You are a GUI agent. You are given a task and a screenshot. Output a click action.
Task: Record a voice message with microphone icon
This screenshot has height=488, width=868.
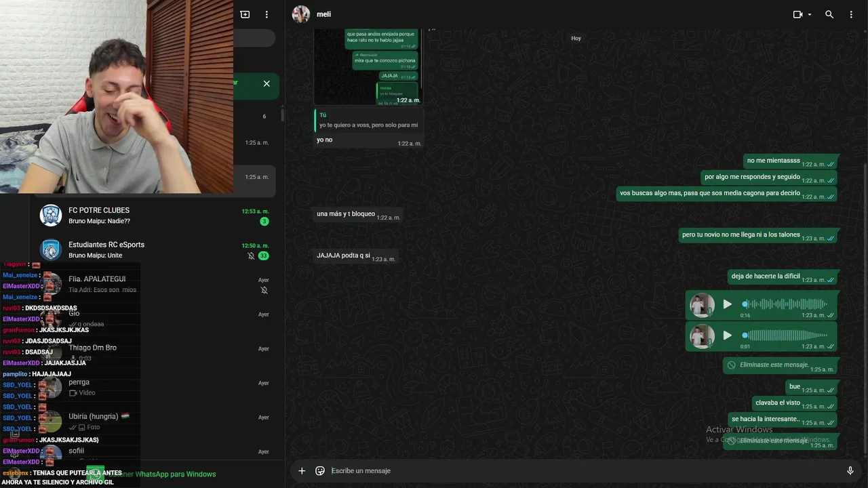coord(850,471)
